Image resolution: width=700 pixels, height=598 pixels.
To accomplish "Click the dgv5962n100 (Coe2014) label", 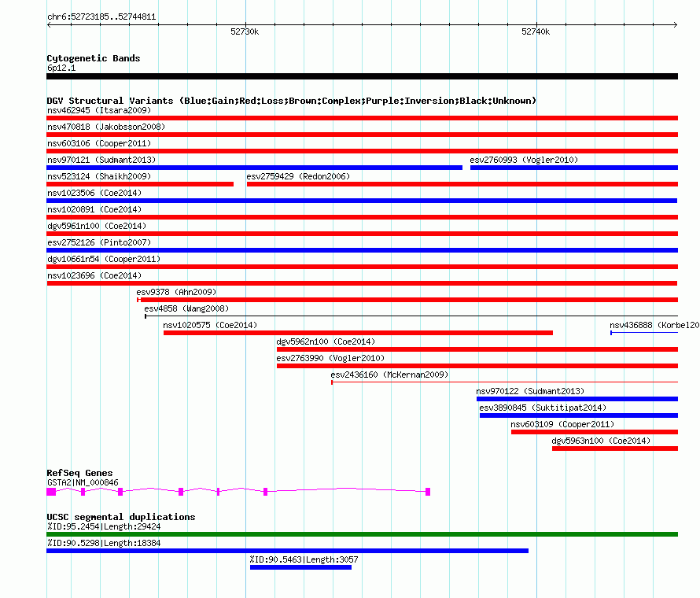I will 326,341.
